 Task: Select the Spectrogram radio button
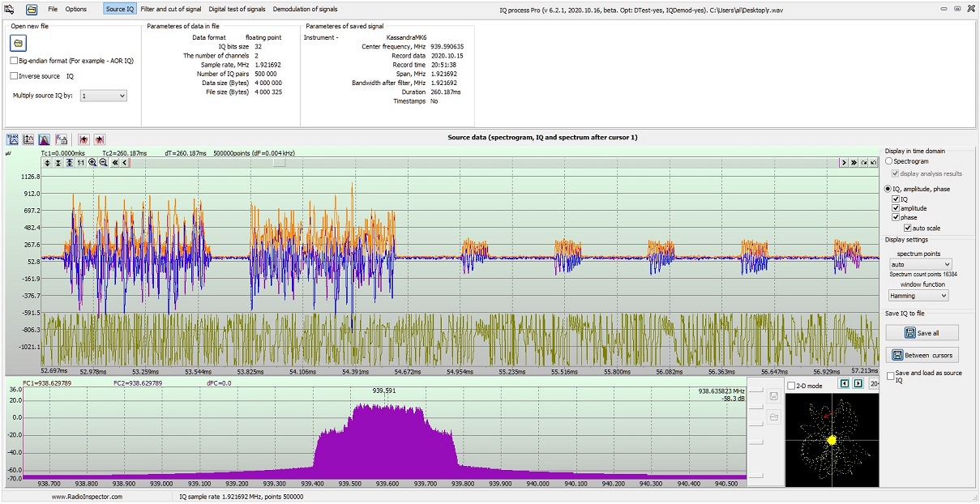[x=889, y=162]
